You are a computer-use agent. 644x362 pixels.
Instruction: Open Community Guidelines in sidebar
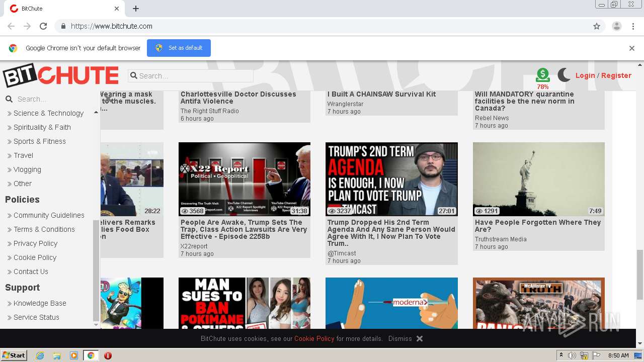pos(49,215)
